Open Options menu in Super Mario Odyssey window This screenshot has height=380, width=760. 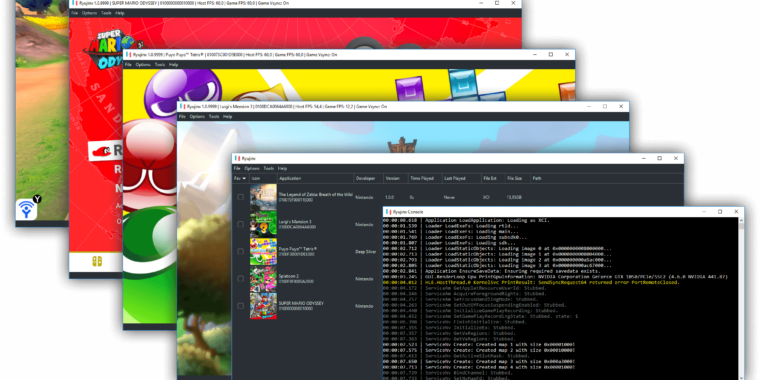click(90, 13)
